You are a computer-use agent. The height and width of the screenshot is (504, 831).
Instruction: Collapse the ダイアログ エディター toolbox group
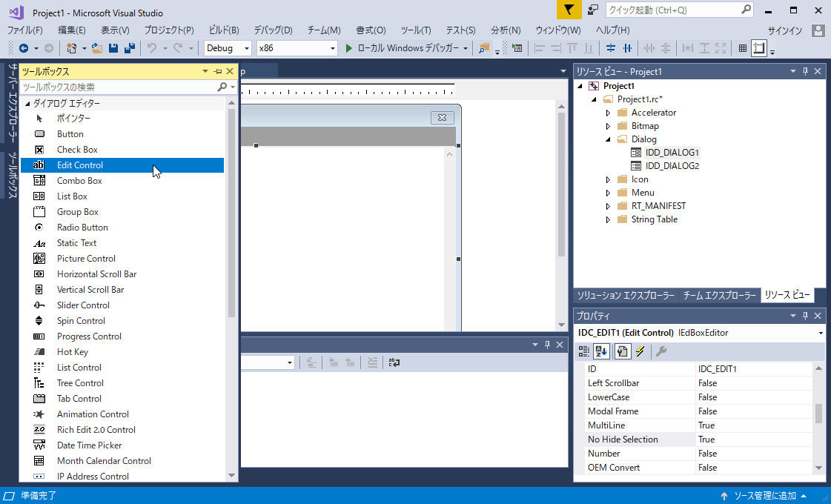(27, 104)
